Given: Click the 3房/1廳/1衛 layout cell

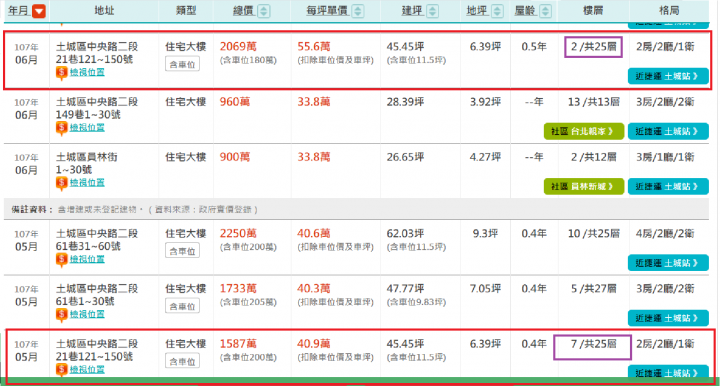Looking at the screenshot, I should [x=665, y=157].
